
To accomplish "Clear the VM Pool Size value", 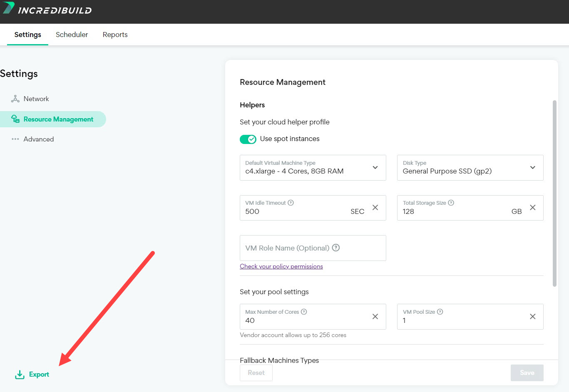I will pyautogui.click(x=532, y=316).
